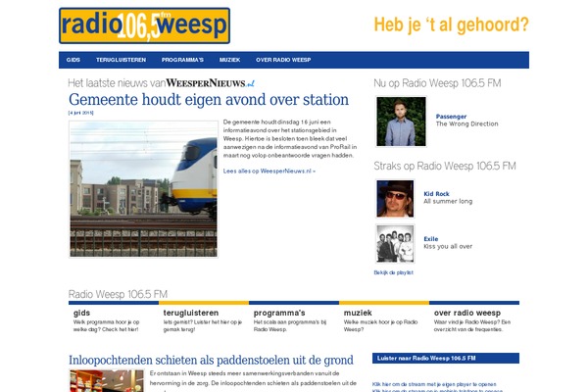Open the GIDS menu item
The height and width of the screenshot is (392, 588).
[73, 60]
